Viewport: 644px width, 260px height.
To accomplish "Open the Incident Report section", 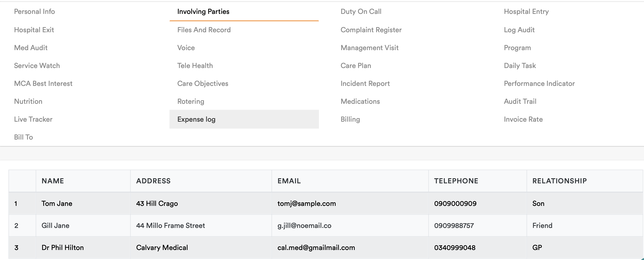I will coord(365,83).
